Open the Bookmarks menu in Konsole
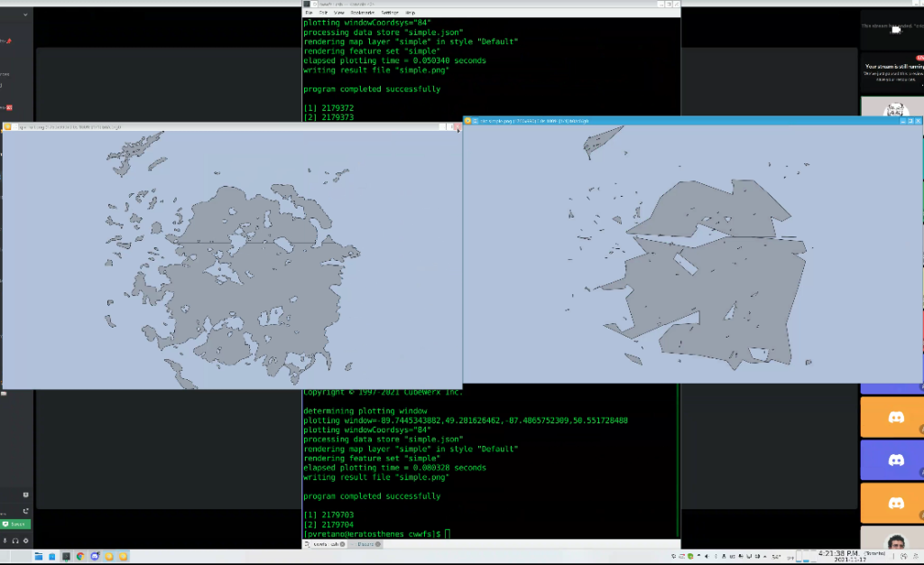924x565 pixels. coord(363,13)
